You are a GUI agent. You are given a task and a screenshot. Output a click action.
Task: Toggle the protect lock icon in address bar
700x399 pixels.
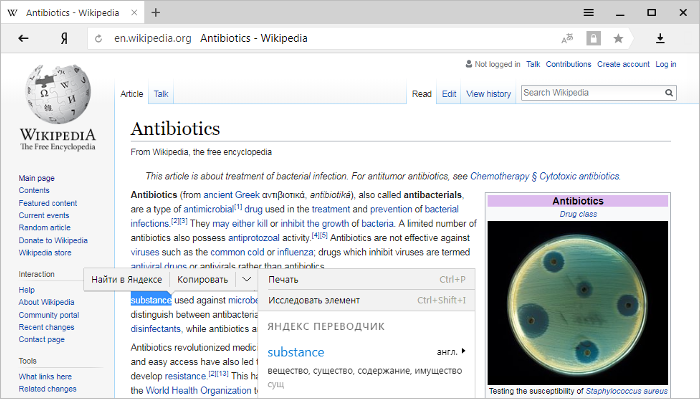point(593,38)
